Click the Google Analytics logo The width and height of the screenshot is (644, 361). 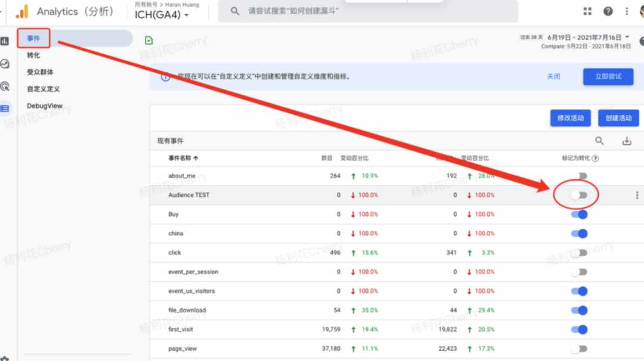coord(22,11)
